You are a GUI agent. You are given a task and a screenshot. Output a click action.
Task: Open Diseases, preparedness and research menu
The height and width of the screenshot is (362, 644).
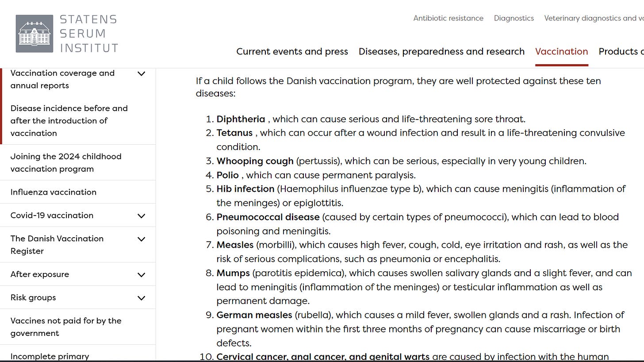pos(441,51)
